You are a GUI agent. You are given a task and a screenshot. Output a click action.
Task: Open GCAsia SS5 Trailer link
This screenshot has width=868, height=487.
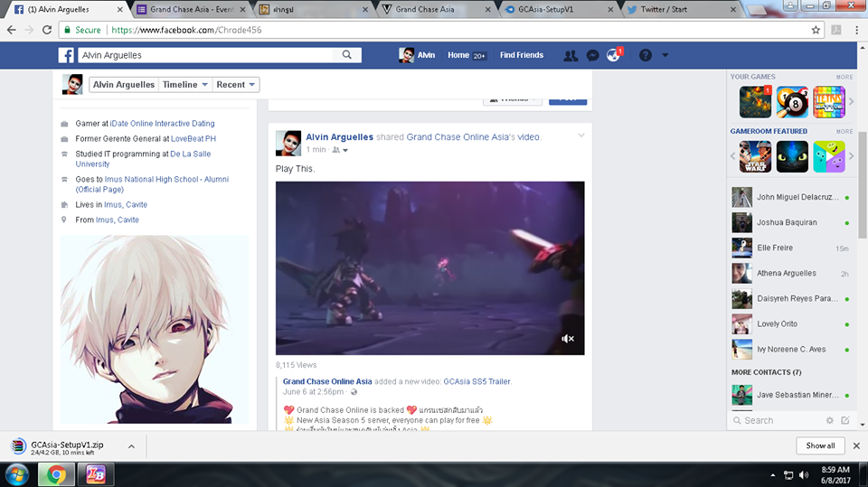[x=476, y=381]
